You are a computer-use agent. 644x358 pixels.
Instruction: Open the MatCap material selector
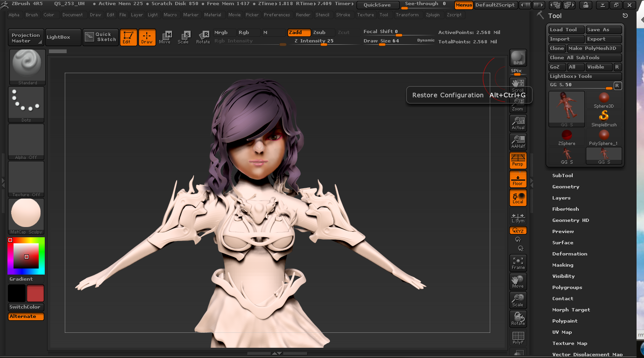pos(26,216)
